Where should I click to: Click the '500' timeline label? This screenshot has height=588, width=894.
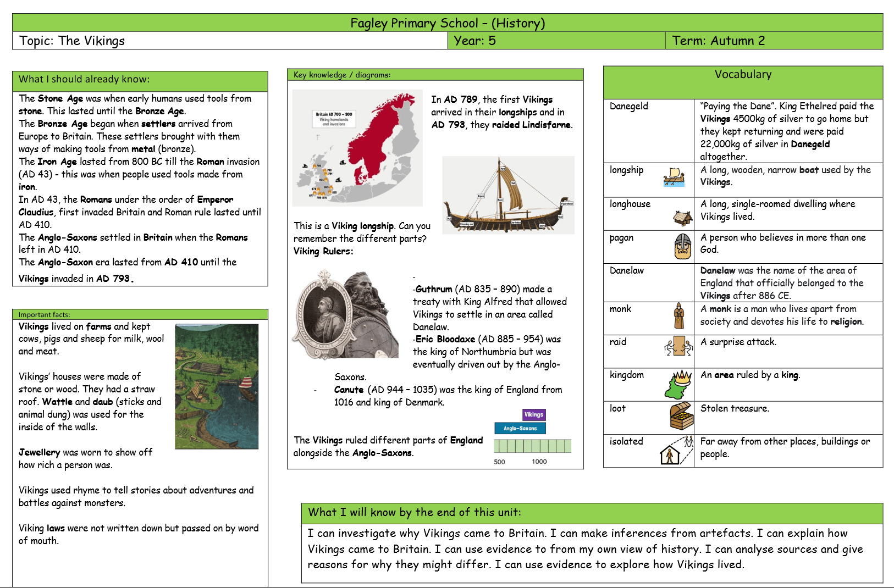(x=499, y=462)
